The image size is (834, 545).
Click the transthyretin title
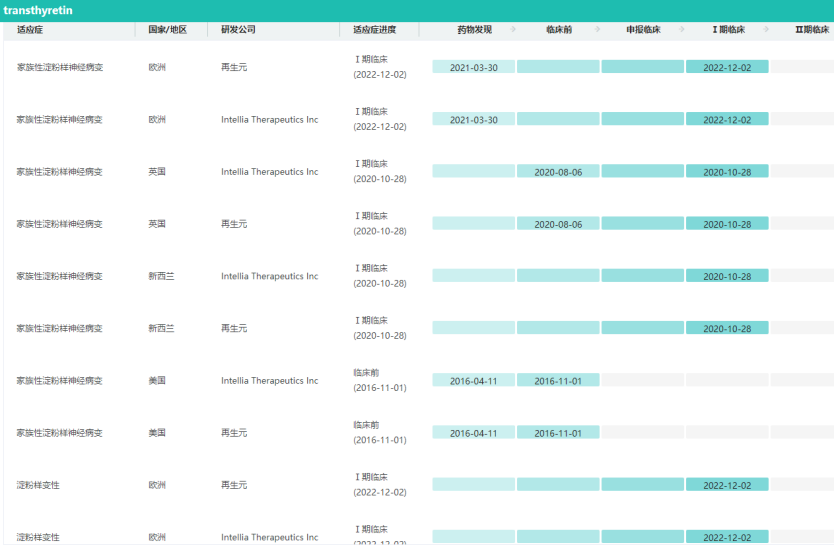pyautogui.click(x=38, y=10)
